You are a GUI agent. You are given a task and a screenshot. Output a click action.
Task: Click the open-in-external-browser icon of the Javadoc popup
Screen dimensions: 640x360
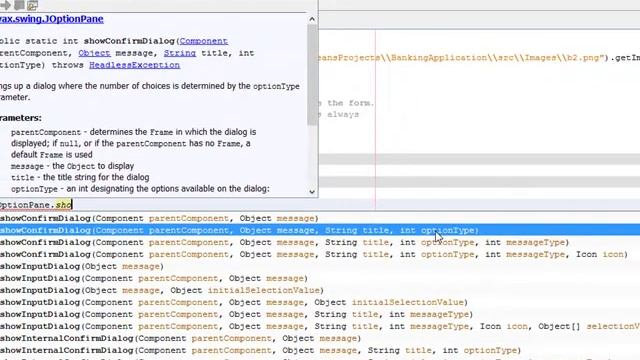click(32, 5)
